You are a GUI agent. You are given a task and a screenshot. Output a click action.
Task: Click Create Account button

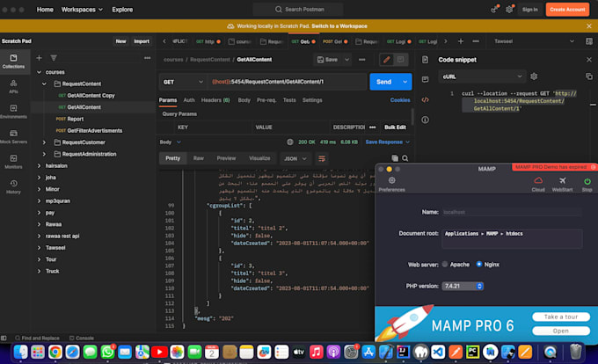pos(567,10)
